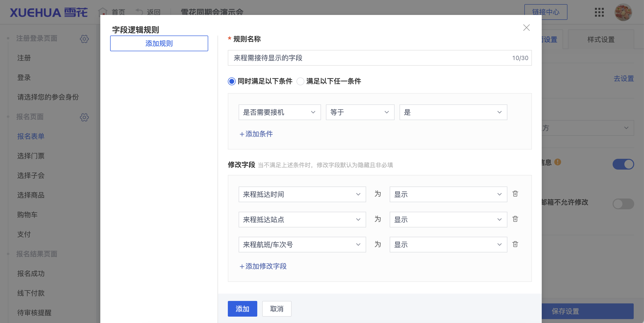Click the 链接中心 button
Image resolution: width=644 pixels, height=323 pixels.
[x=545, y=12]
